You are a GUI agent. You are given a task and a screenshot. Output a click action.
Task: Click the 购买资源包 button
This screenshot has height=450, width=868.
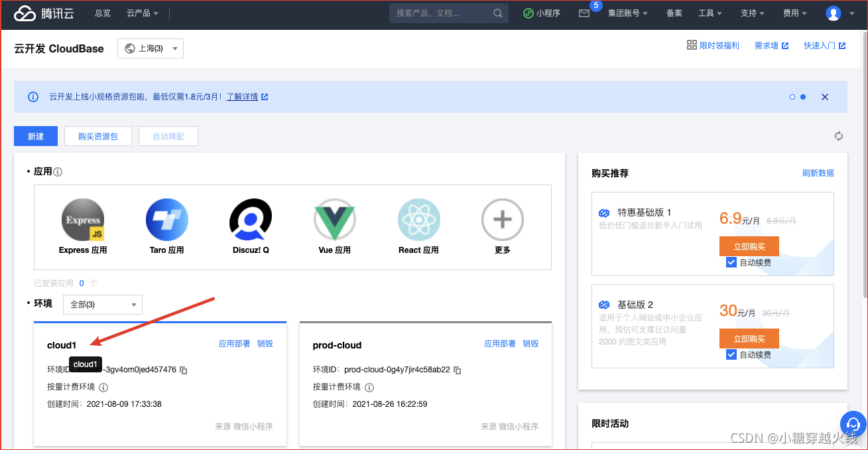pos(98,136)
